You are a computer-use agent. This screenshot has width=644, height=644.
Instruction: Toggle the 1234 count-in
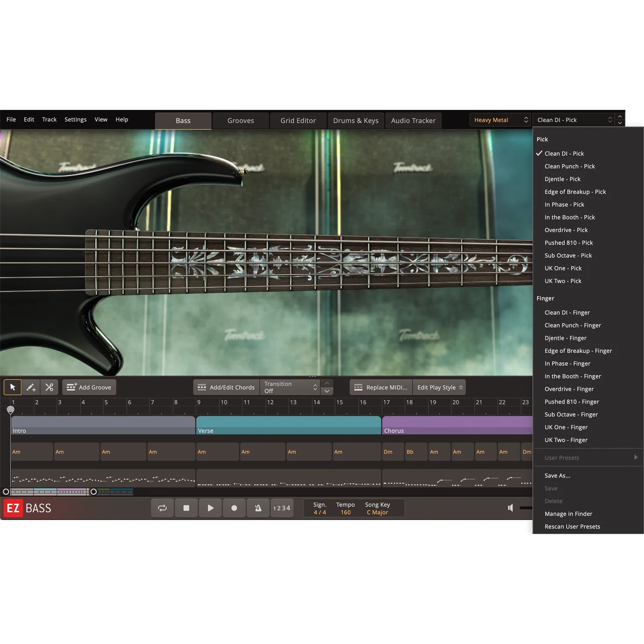(x=282, y=508)
